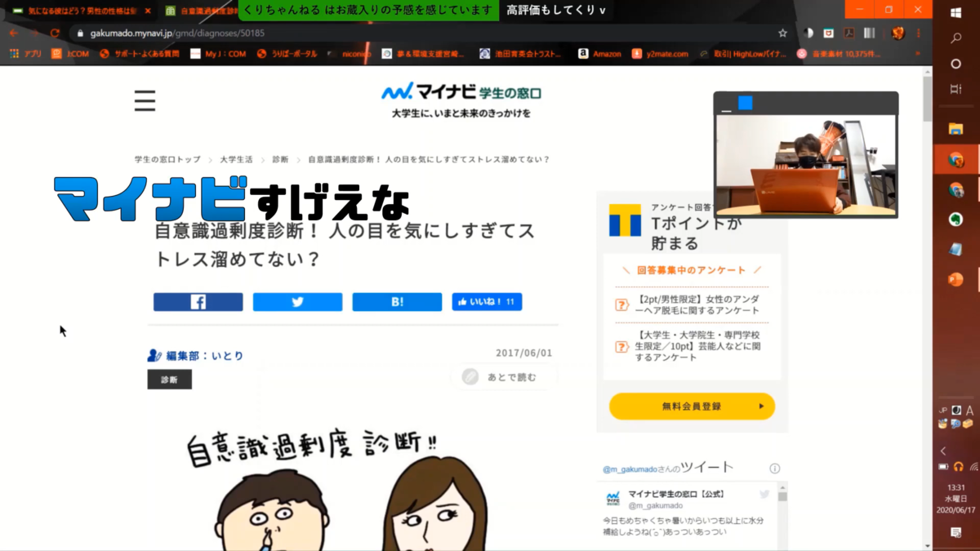Open the アプリ bookmarks shortcut

click(26, 54)
